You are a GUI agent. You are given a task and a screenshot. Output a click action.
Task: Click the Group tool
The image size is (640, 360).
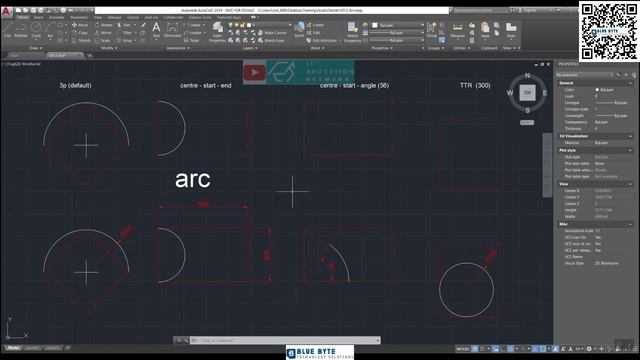(431, 30)
